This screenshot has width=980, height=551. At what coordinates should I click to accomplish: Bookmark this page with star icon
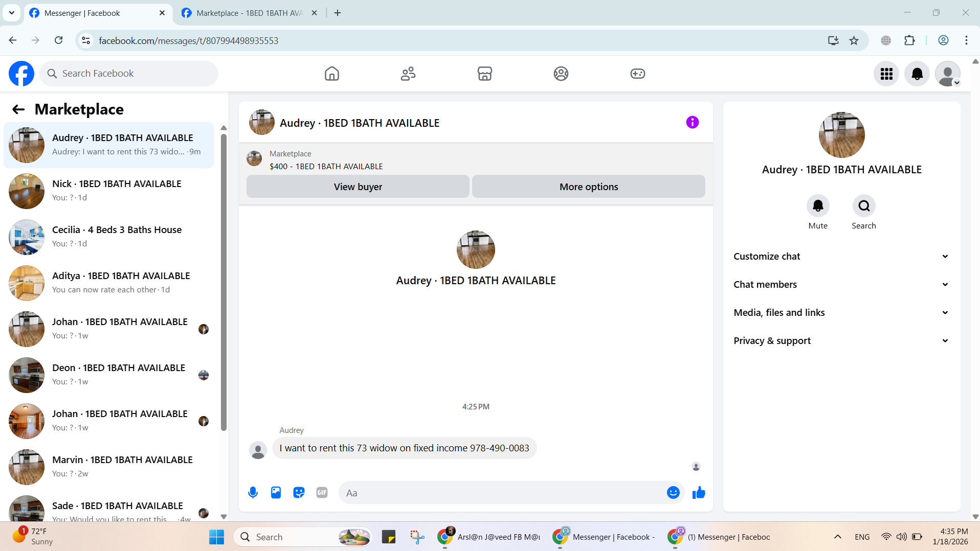click(x=854, y=40)
